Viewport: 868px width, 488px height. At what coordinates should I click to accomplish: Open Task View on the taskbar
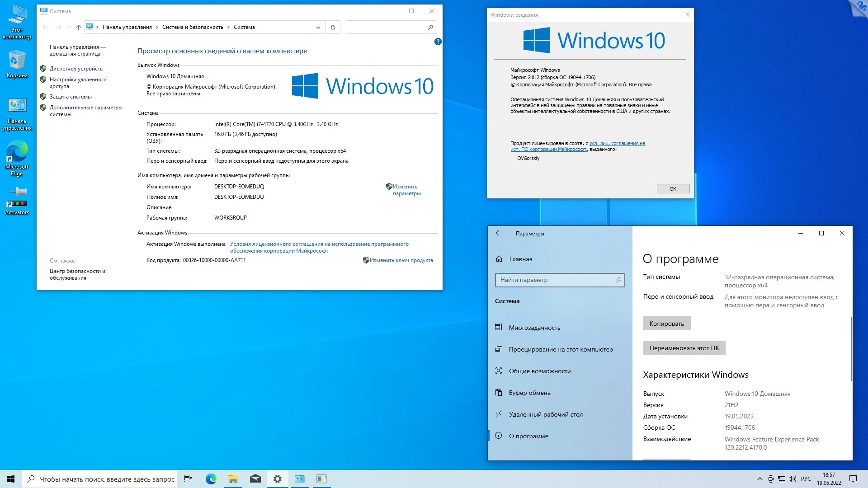click(188, 479)
